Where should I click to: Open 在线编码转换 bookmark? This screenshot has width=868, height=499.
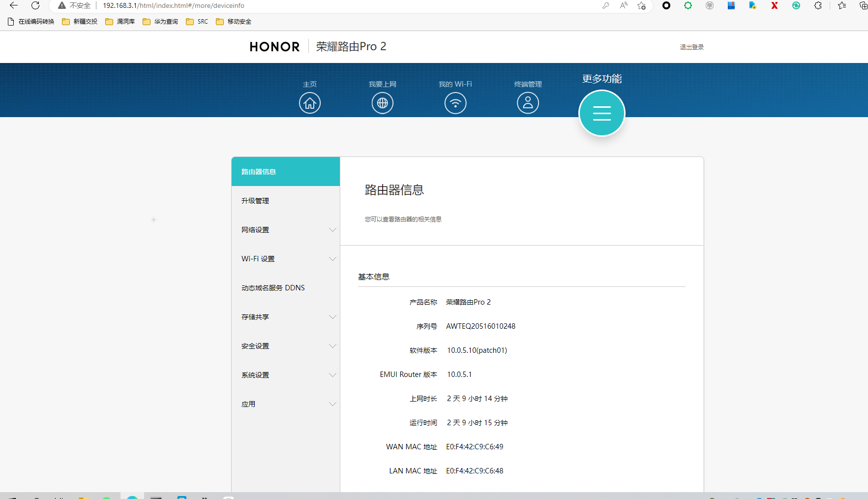31,22
